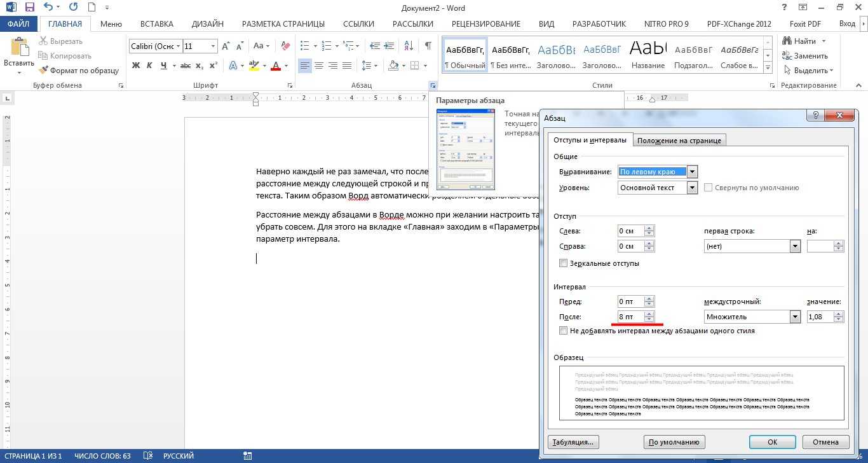This screenshot has height=463, width=868.
Task: Switch to the ДИЗАЙН ribbon tab
Action: pyautogui.click(x=208, y=24)
